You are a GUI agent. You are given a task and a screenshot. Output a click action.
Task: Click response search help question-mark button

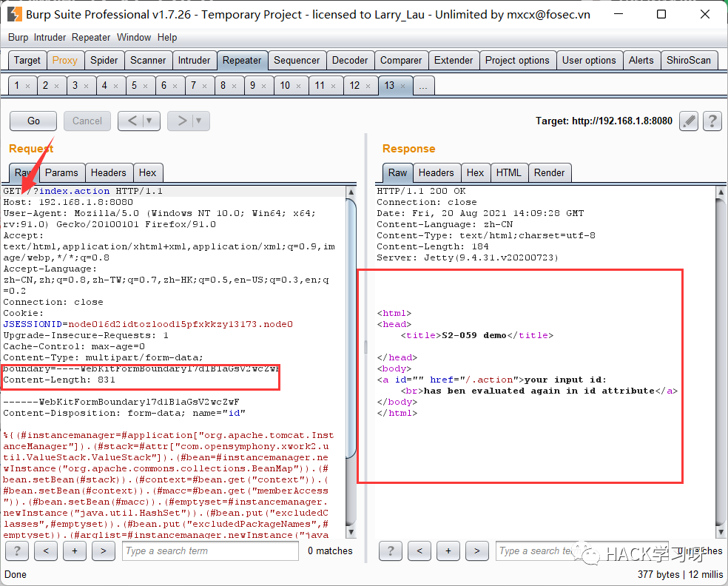tap(391, 551)
